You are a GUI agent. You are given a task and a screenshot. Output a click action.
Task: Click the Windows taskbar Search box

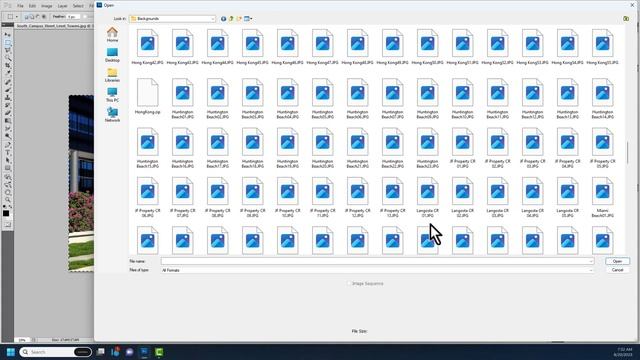click(56, 352)
